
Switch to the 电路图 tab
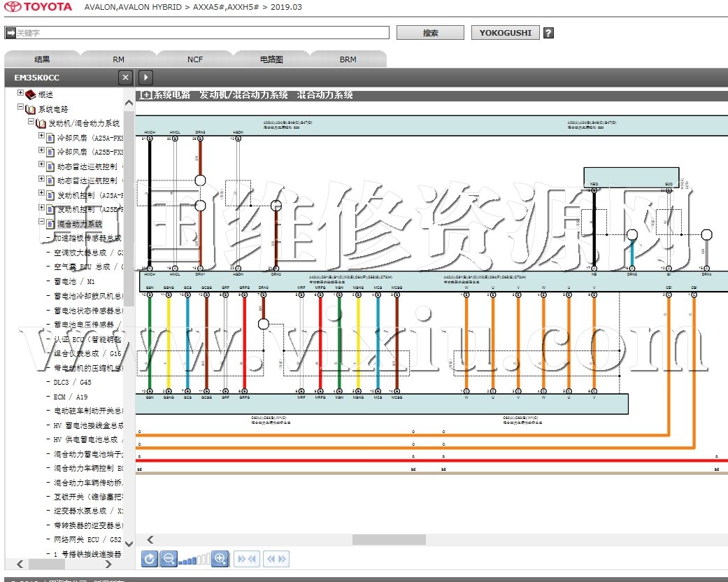[271, 59]
